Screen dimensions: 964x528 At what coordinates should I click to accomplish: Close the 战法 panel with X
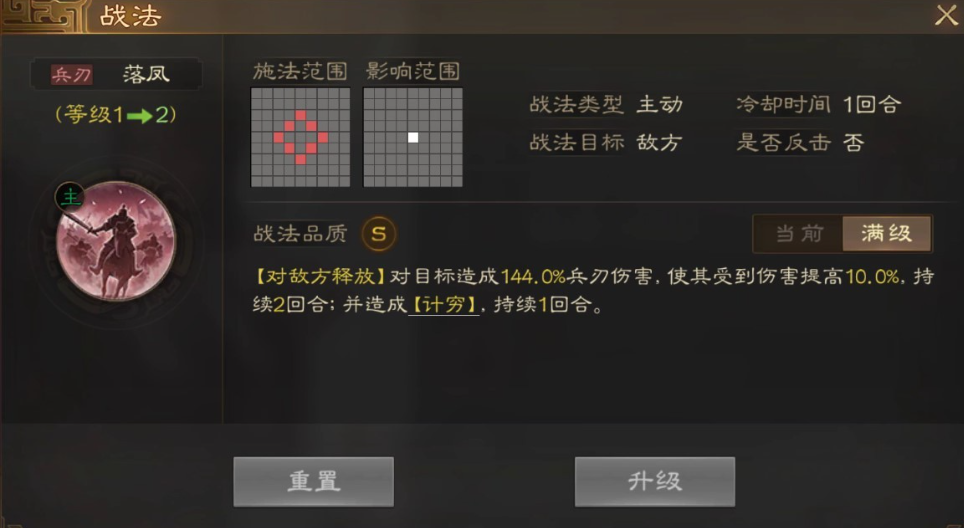coord(946,15)
